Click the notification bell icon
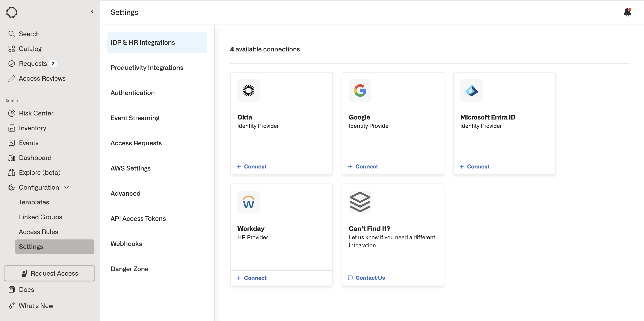 627,12
